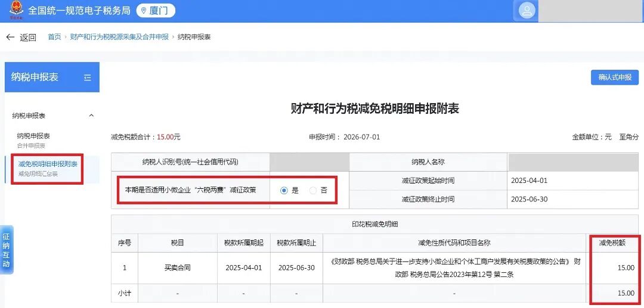Viewport: 644px width, 308px height.
Task: Click 税款所属期起 cell in row 1
Action: 243,268
